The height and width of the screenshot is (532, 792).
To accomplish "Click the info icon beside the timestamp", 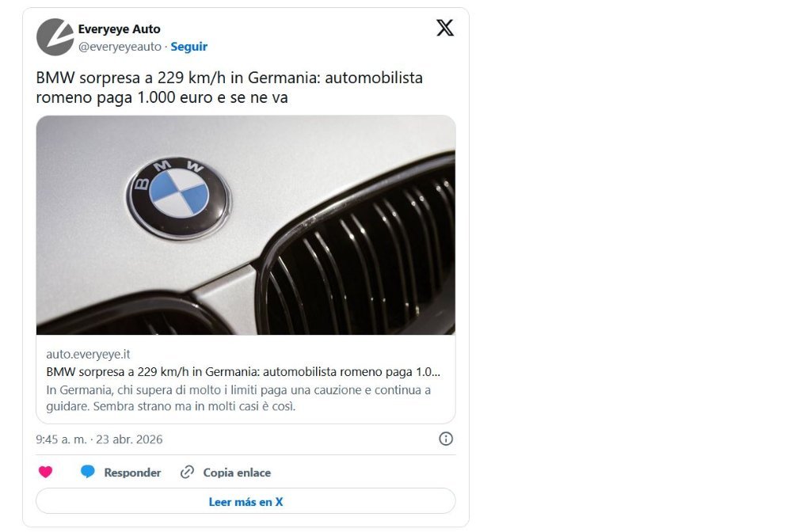I will point(446,439).
